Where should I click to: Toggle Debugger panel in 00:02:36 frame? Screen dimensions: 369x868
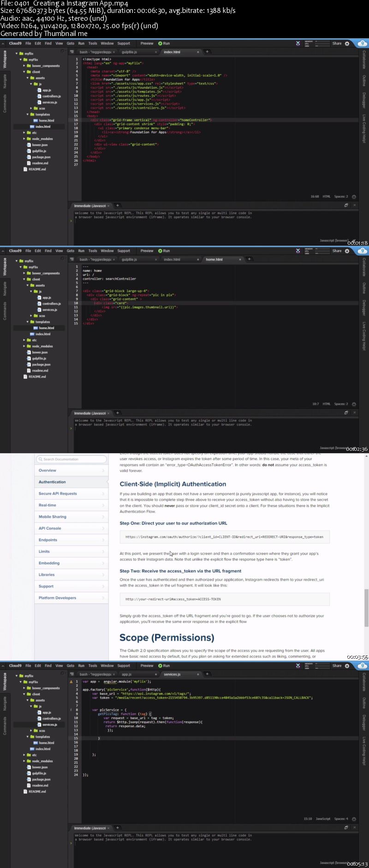(x=364, y=308)
